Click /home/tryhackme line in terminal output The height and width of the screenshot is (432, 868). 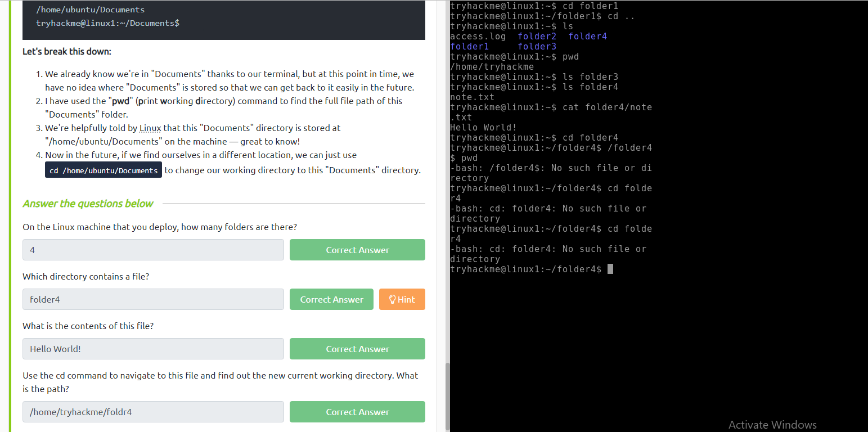click(492, 67)
